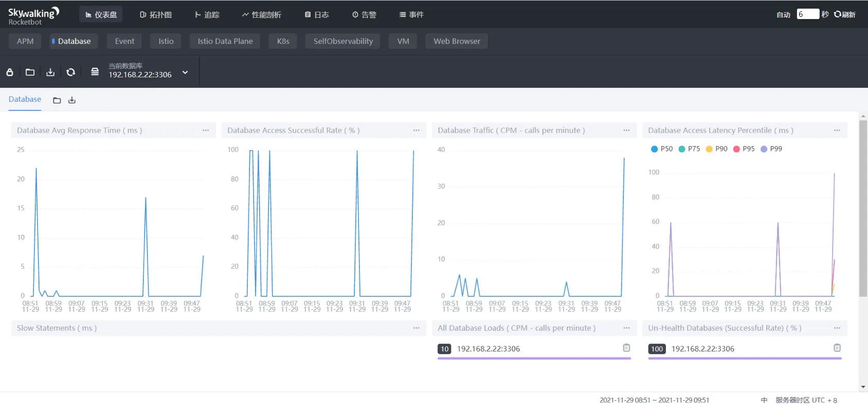The height and width of the screenshot is (408, 868).
Task: Click the Un-Health Databases clipboard icon
Action: click(x=837, y=348)
